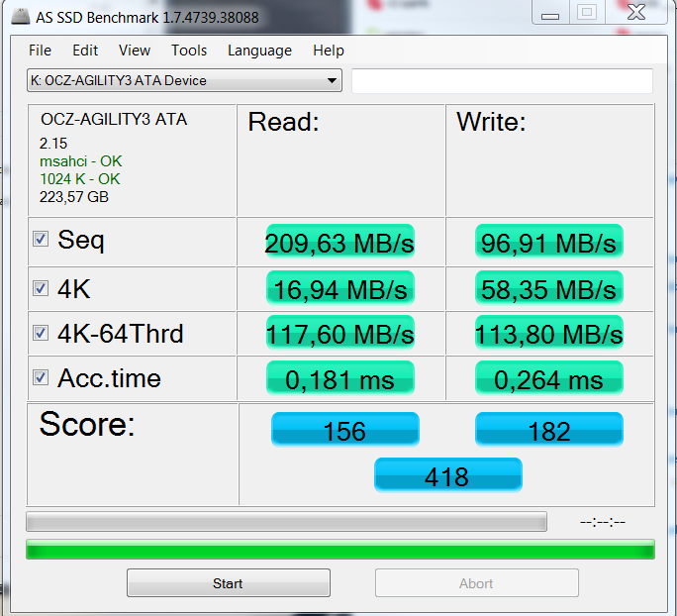677x616 pixels.
Task: Click the Abort button
Action: click(477, 583)
